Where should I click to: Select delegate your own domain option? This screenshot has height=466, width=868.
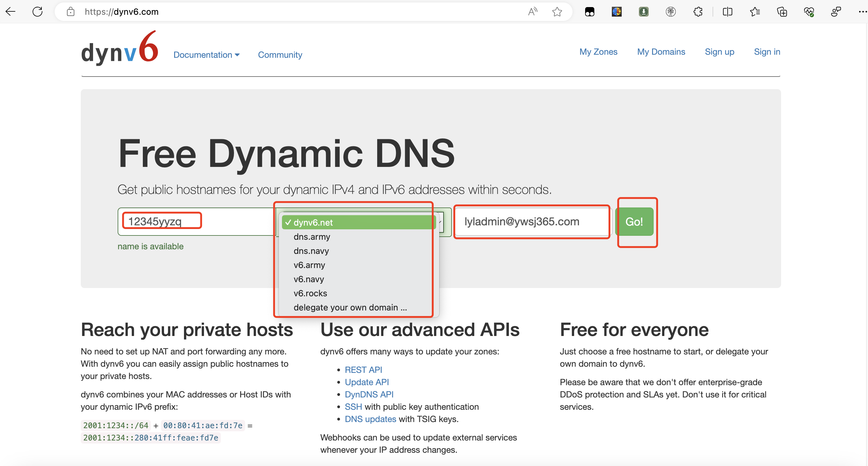[350, 307]
